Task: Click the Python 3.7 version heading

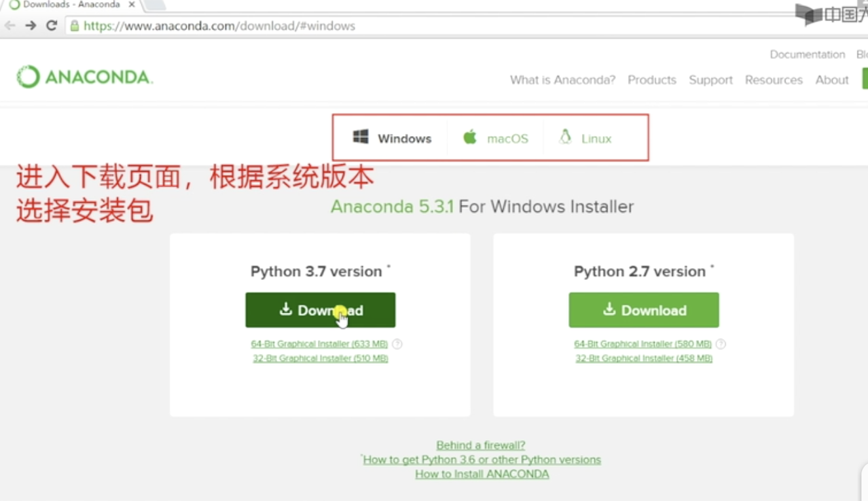Action: (316, 271)
